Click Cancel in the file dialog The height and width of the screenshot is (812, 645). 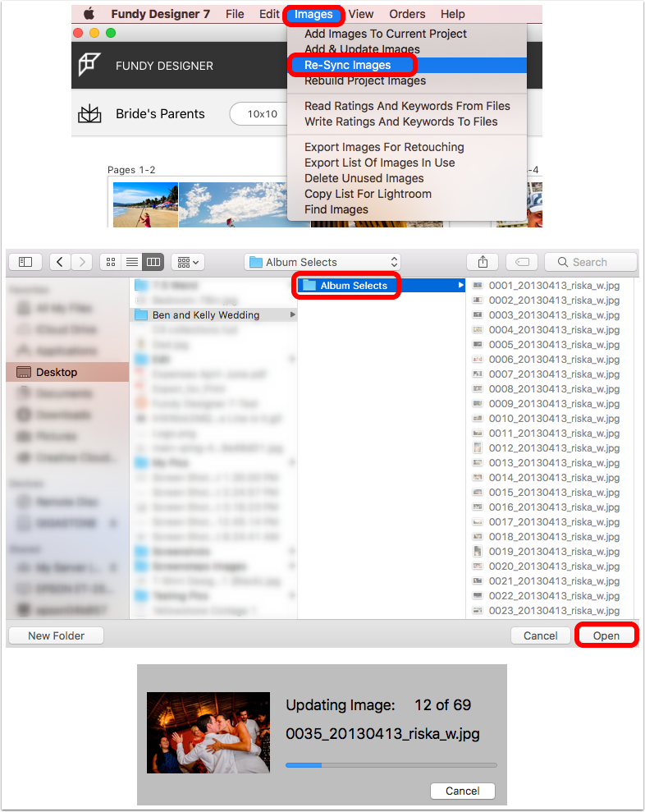[x=540, y=635]
